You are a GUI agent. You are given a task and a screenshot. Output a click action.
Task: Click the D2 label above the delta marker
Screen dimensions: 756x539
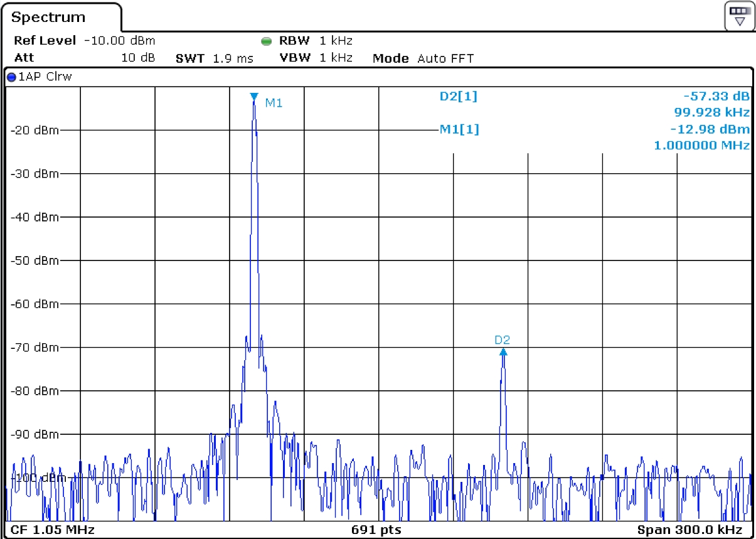tap(502, 340)
